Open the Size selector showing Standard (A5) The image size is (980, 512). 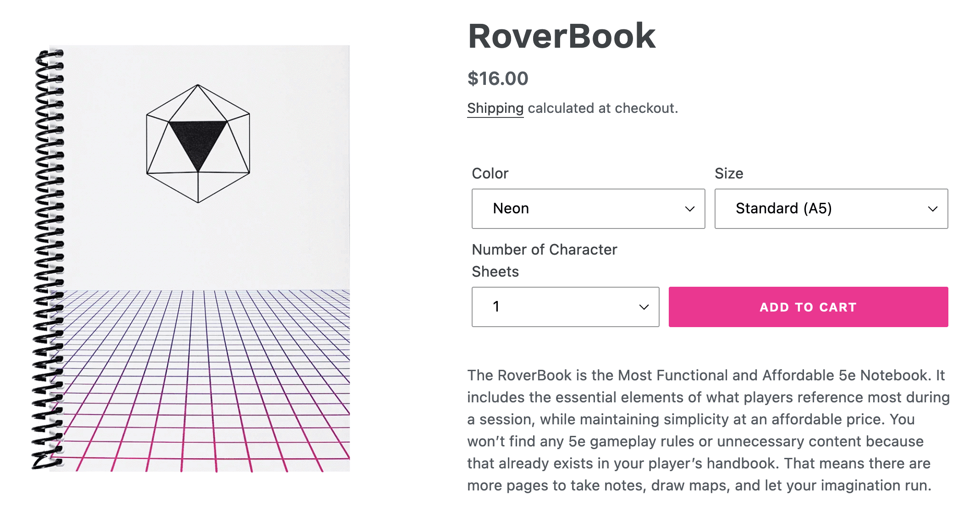831,209
